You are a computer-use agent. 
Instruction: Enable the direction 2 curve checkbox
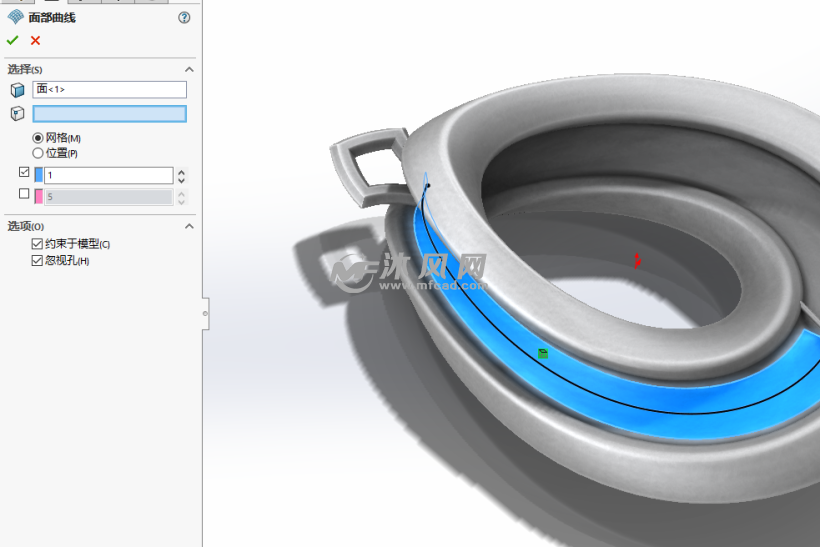click(x=24, y=193)
